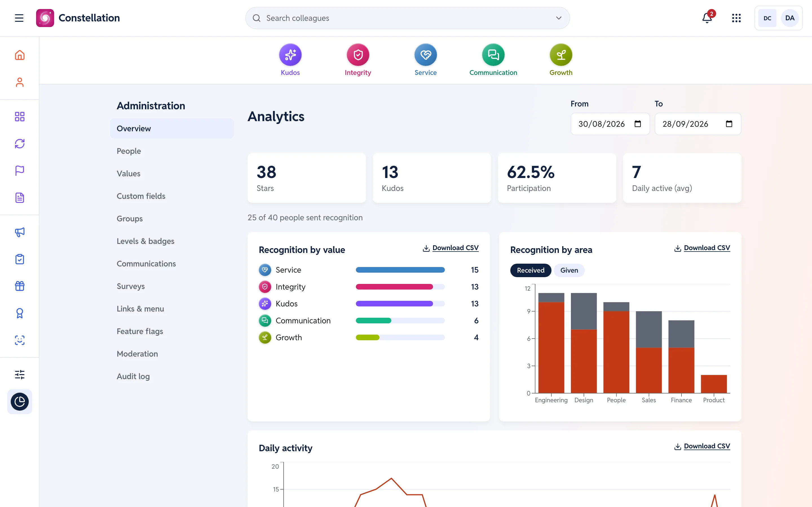
Task: Switch area chart to Received
Action: (531, 270)
